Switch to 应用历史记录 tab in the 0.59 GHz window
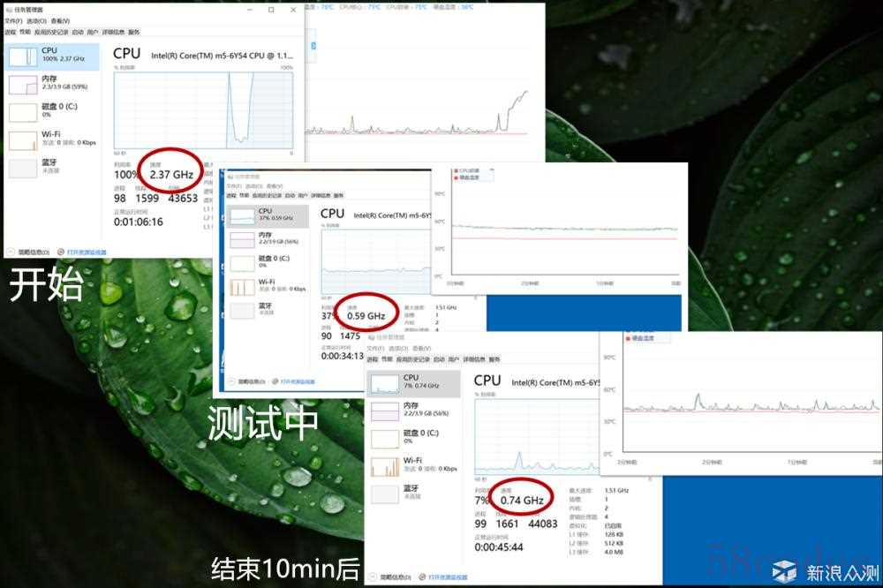 [268, 195]
